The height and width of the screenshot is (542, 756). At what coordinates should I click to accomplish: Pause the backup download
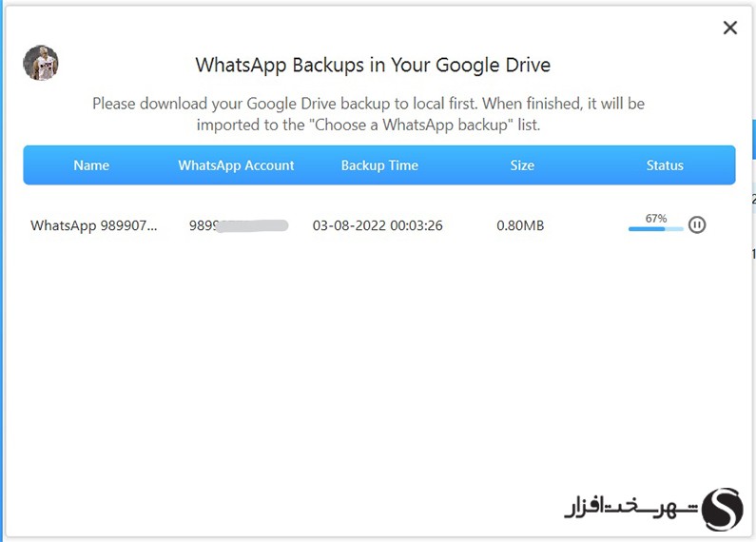point(697,224)
